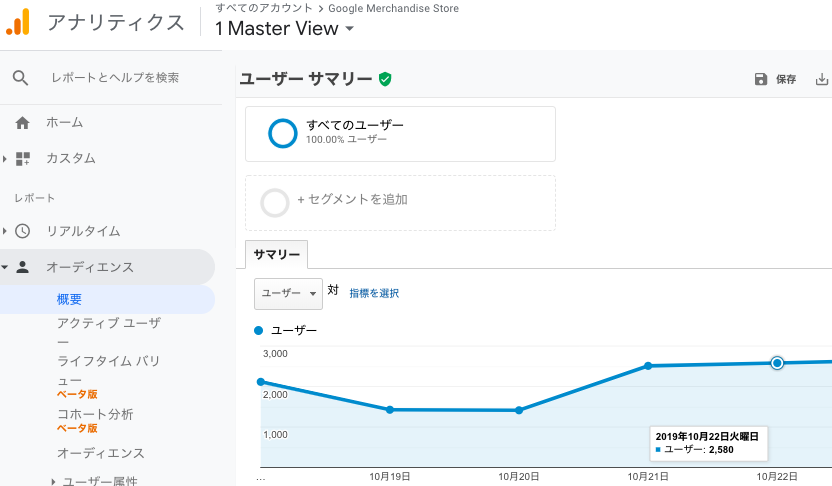Expand the ユーザー属性 tree item
The width and height of the screenshot is (832, 486).
point(54,481)
